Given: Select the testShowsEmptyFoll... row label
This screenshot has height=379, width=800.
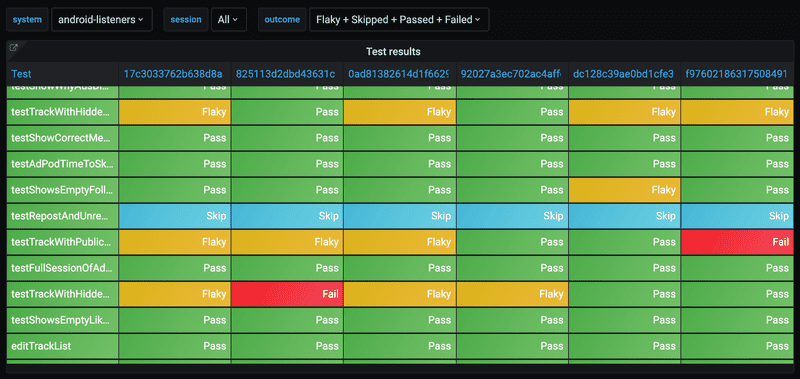Looking at the screenshot, I should click(x=62, y=190).
